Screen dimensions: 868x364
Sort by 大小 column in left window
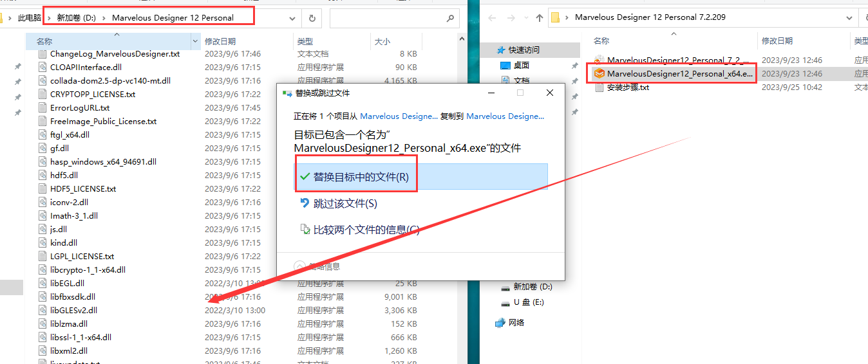[x=382, y=41]
